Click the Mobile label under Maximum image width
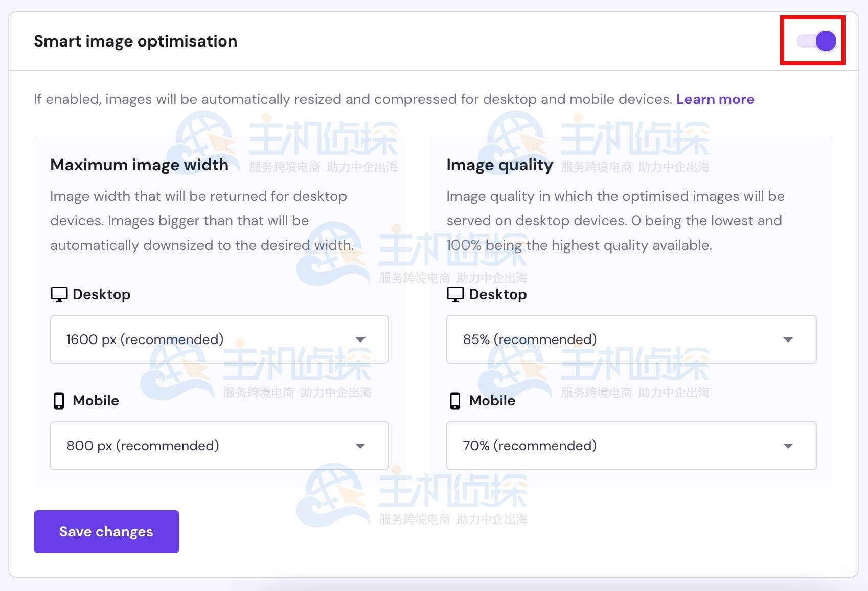This screenshot has height=591, width=868. pyautogui.click(x=96, y=401)
